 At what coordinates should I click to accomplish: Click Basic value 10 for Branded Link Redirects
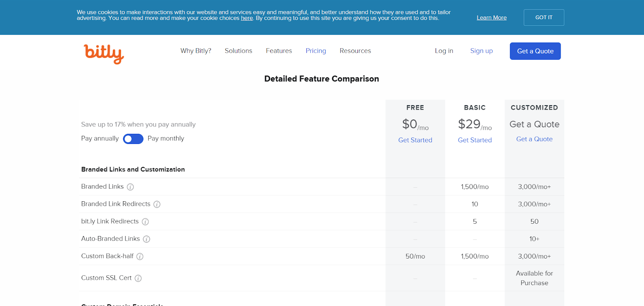(x=475, y=204)
